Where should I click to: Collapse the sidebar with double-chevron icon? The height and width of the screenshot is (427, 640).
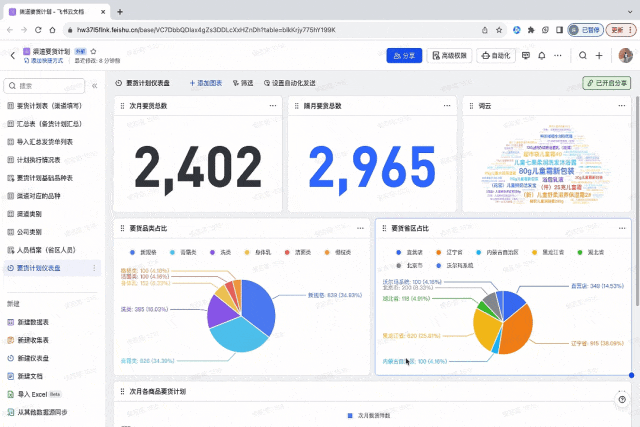point(95,86)
